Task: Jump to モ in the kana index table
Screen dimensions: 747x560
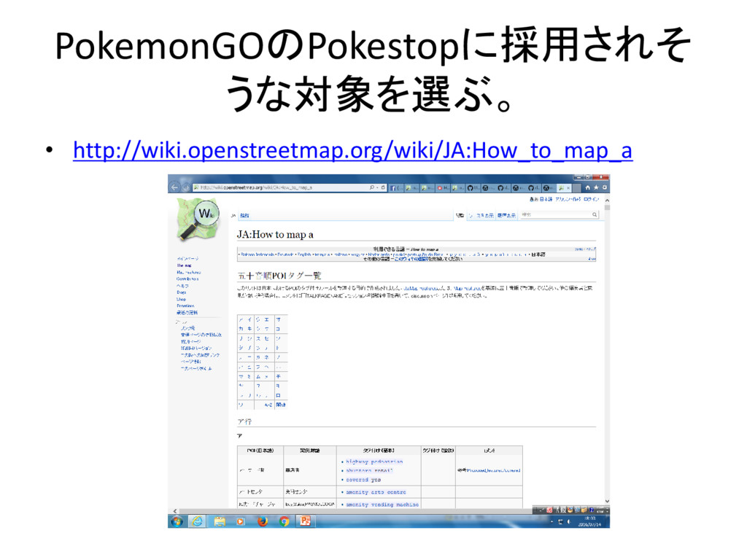Action: (x=279, y=376)
